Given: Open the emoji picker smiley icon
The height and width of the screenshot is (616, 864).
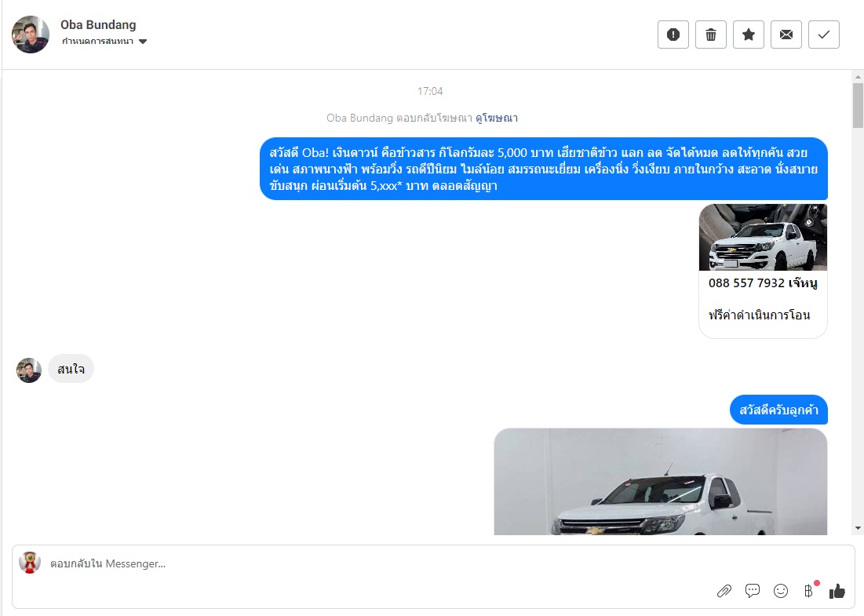Looking at the screenshot, I should pyautogui.click(x=781, y=591).
